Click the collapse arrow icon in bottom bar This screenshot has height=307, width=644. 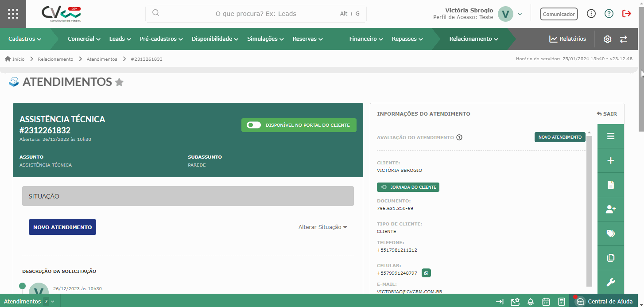tap(500, 302)
